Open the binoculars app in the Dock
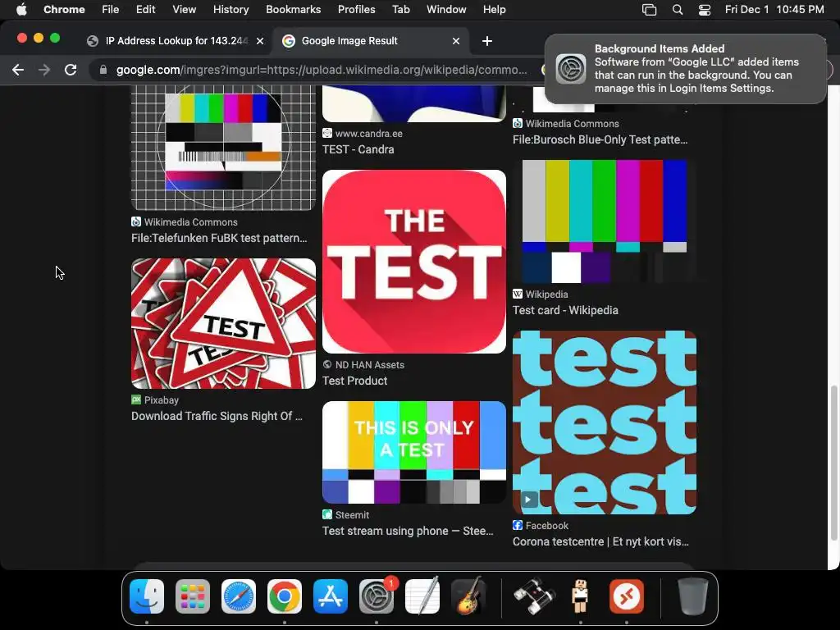840x630 pixels. 534,596
